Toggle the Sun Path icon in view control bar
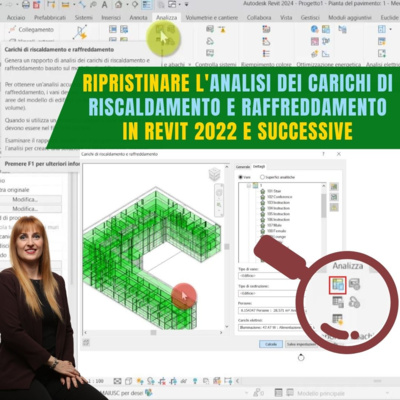This screenshot has width=400, height=400. 140,381
